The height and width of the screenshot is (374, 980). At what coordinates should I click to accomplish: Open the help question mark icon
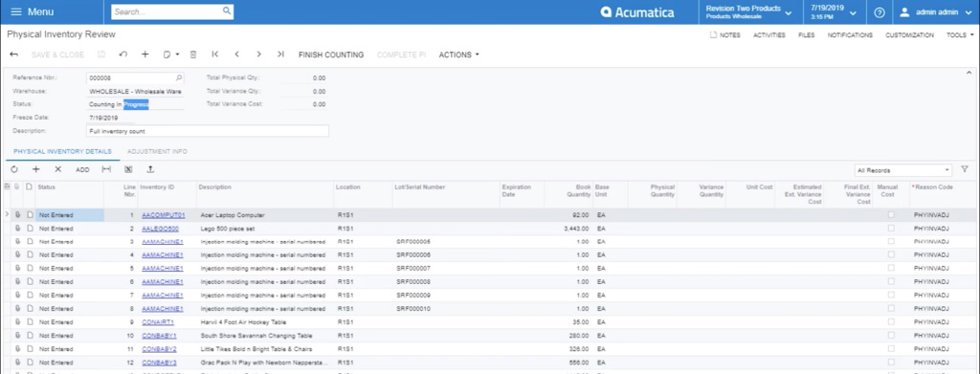tap(880, 12)
